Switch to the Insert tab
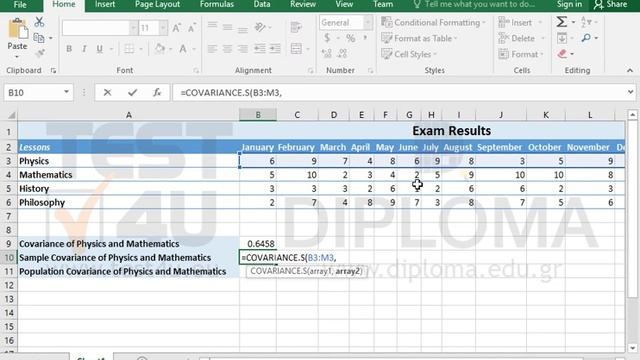The width and height of the screenshot is (640, 360). click(105, 4)
